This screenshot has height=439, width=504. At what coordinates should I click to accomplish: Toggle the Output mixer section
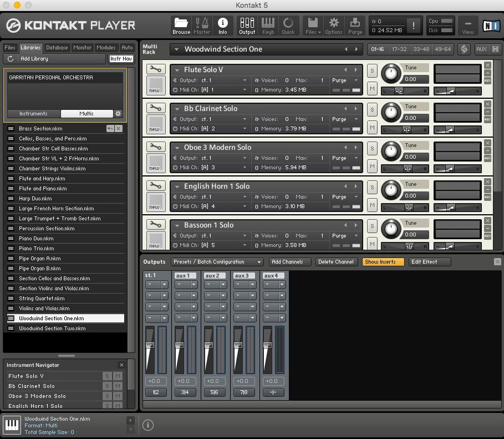click(x=247, y=26)
